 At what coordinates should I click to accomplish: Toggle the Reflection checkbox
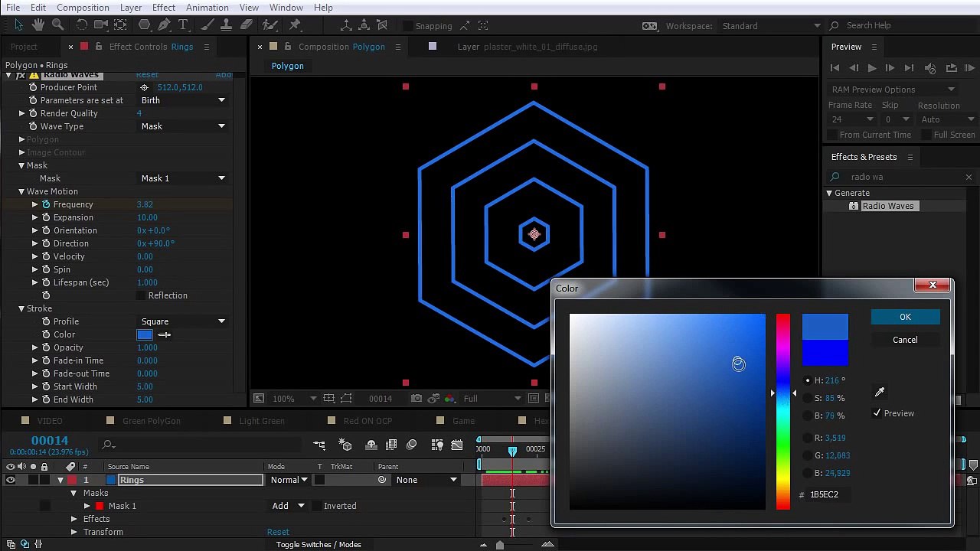(x=141, y=295)
